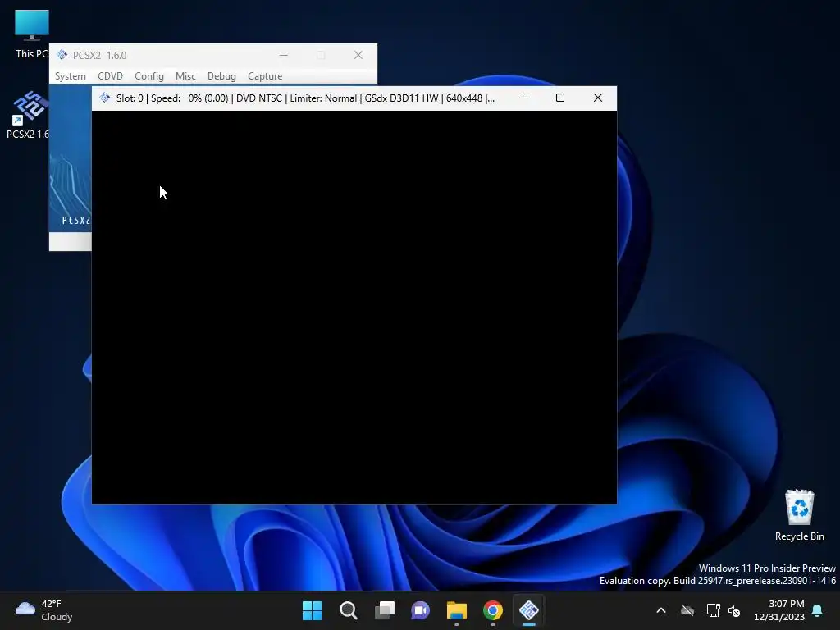
Task: Open the notifications bell icon
Action: (x=818, y=610)
